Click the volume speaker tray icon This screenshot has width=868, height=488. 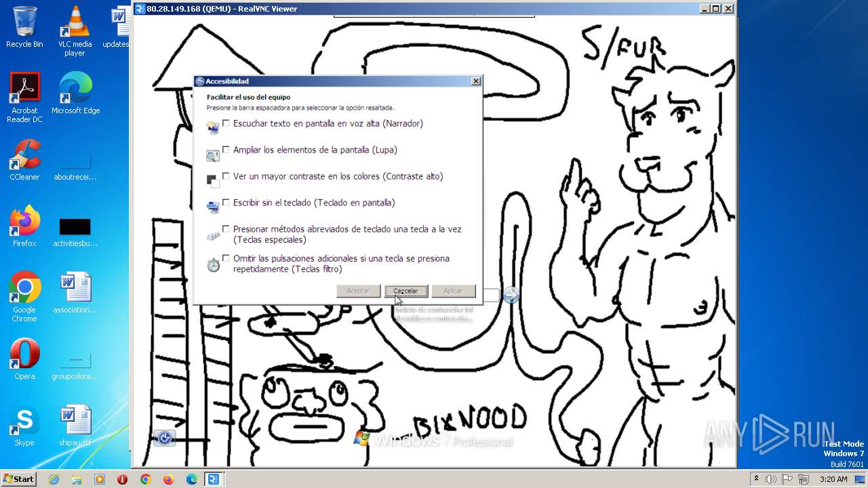click(771, 479)
